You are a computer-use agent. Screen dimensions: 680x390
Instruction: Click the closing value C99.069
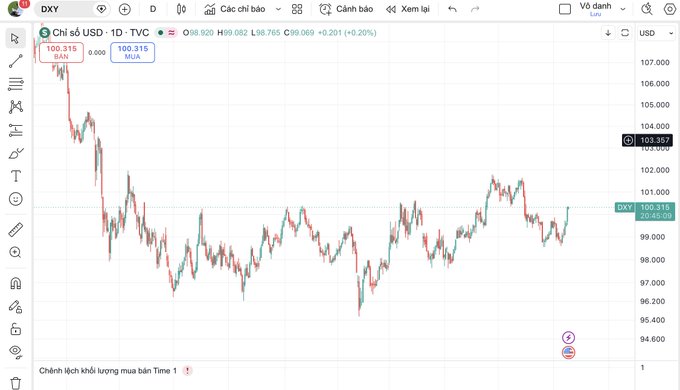click(x=299, y=33)
